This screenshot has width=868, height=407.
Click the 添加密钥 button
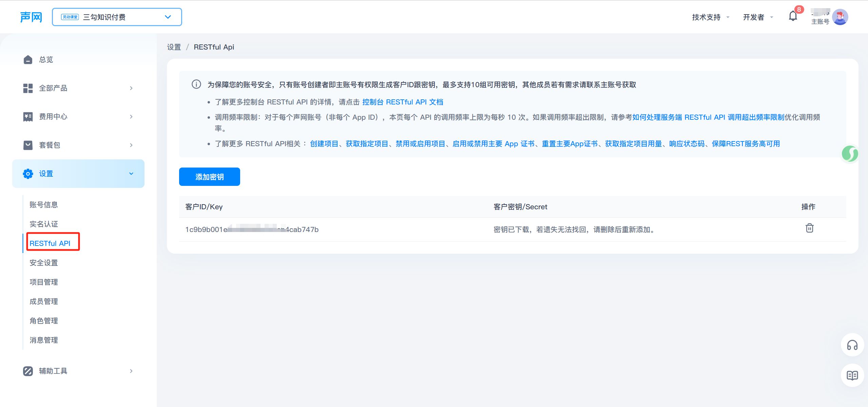209,177
